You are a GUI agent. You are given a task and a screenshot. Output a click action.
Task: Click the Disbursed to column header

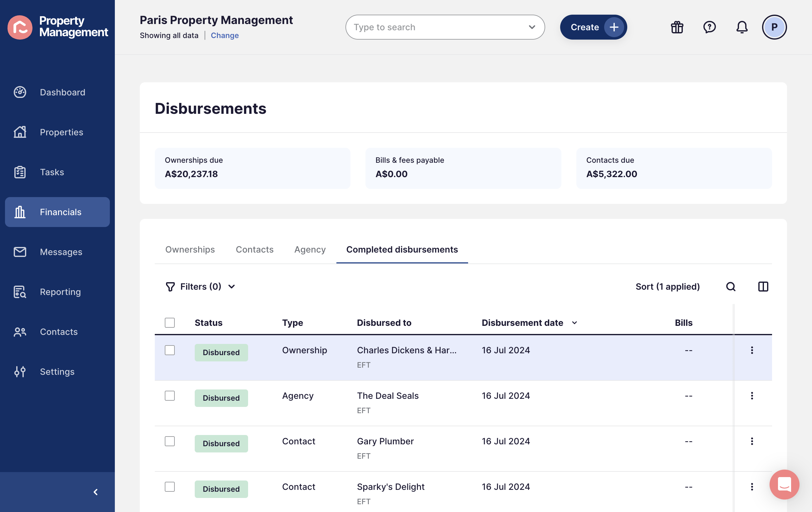coord(384,323)
